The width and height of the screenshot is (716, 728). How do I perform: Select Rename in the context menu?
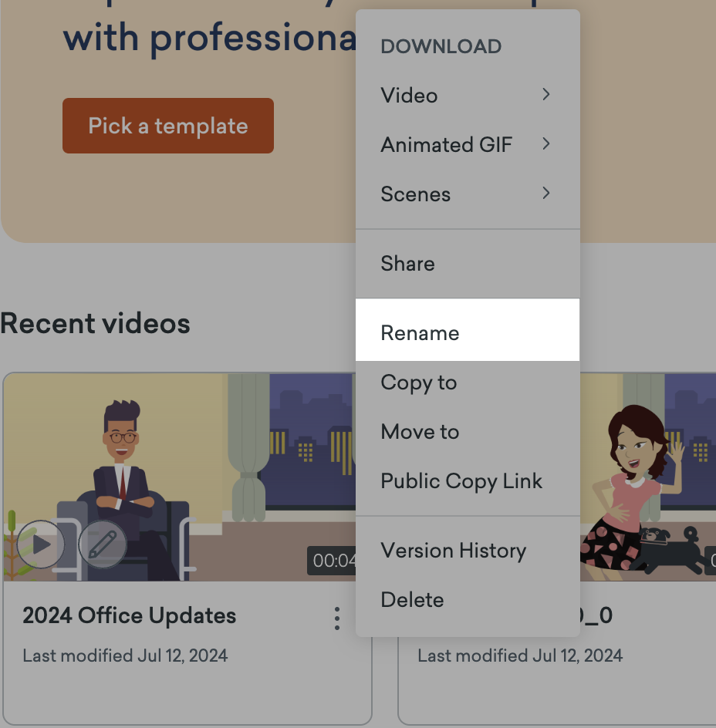click(468, 330)
